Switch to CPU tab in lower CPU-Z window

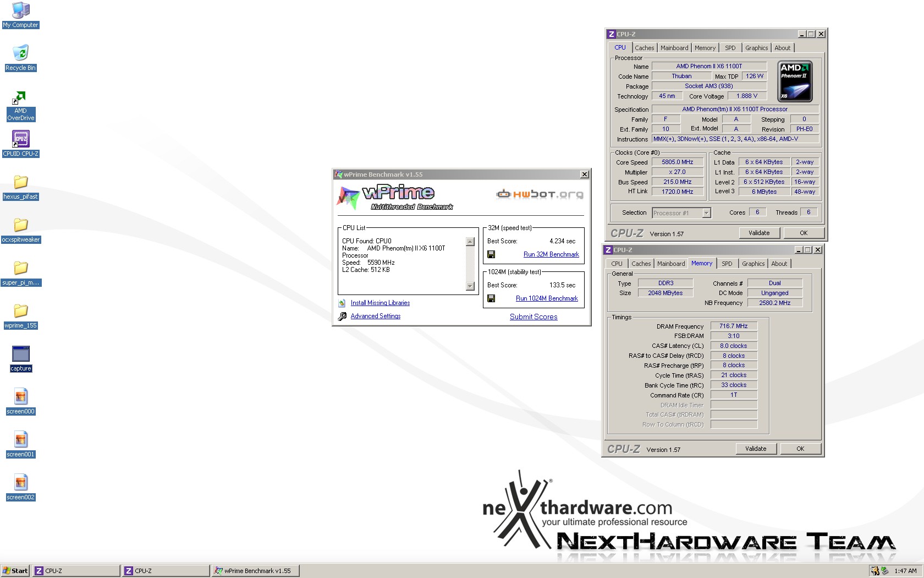617,264
